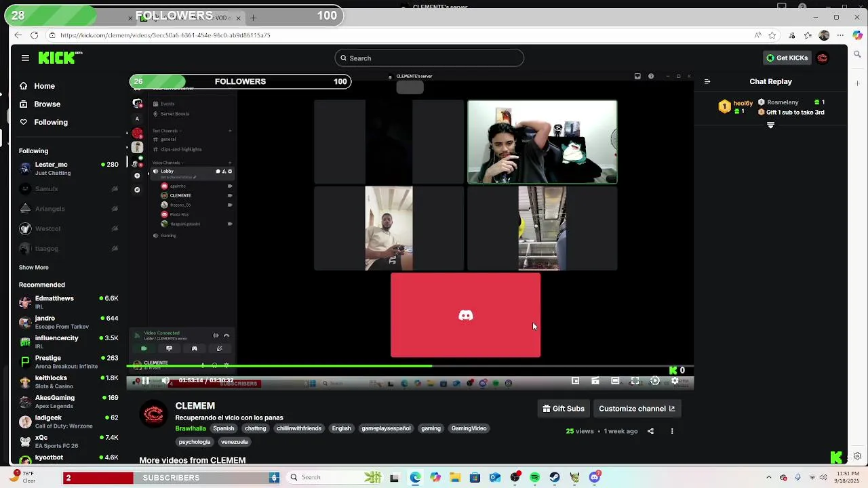This screenshot has height=488, width=868.
Task: Click More videos from CLEMEM heading
Action: tap(193, 460)
